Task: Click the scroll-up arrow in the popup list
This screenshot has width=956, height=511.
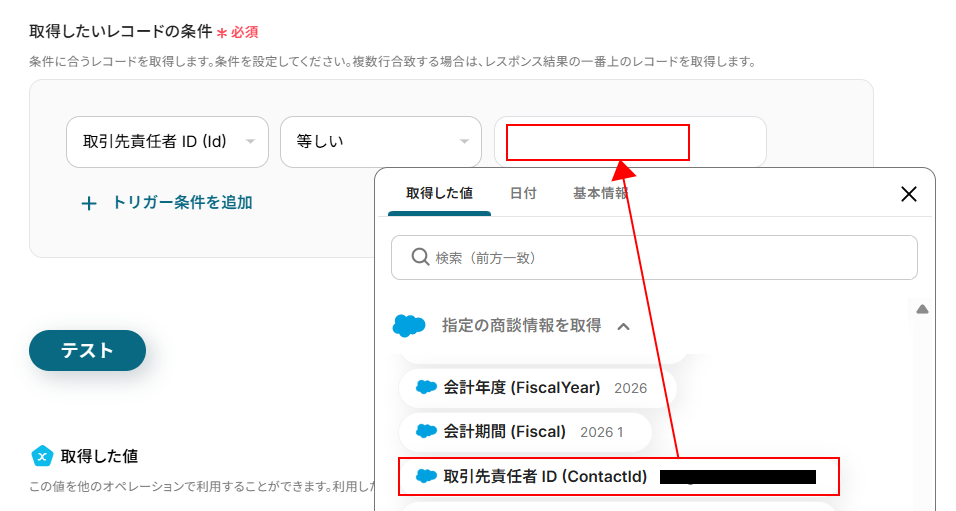Action: [922, 309]
